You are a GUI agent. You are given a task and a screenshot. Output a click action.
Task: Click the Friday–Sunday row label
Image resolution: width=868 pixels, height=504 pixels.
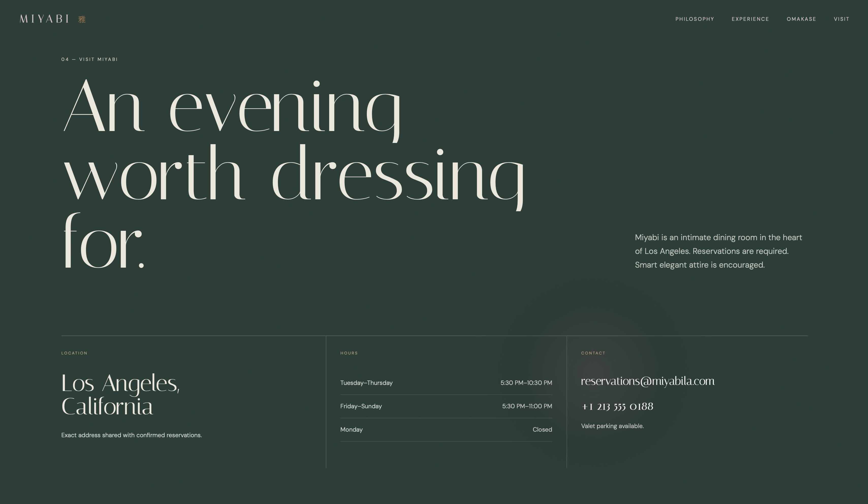(x=361, y=406)
